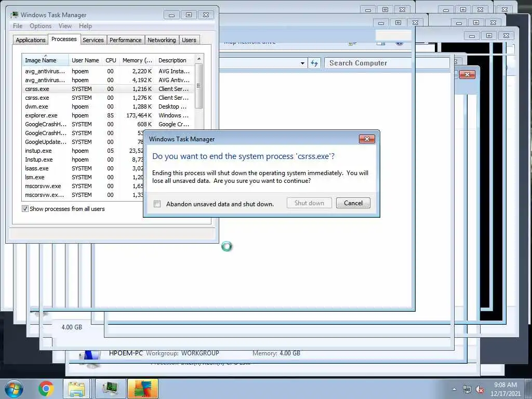Open the AVG taskbar icon
Screen dimensions: 532x399
(x=143, y=389)
